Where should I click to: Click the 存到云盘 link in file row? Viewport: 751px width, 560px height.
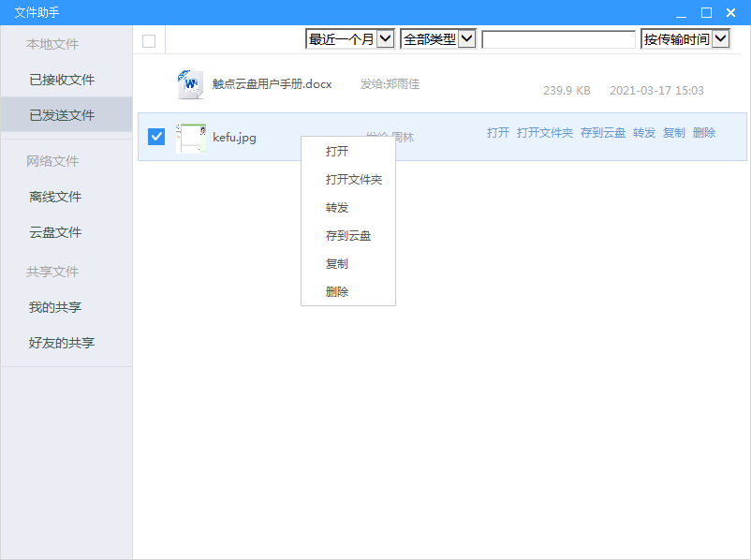[x=603, y=133]
